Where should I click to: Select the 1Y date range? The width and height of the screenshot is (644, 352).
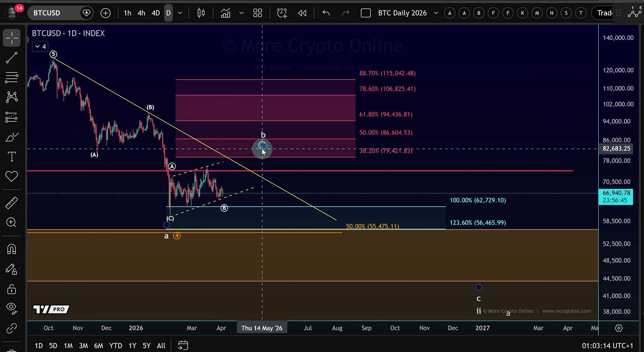[132, 346]
